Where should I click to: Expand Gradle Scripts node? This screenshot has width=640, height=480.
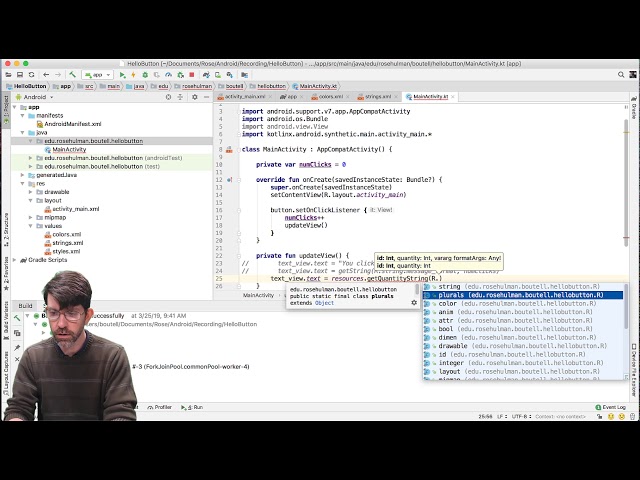pyautogui.click(x=15, y=260)
